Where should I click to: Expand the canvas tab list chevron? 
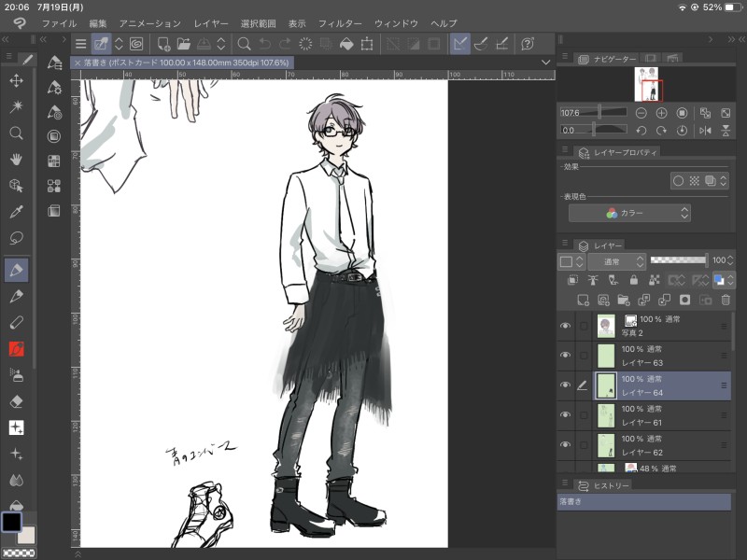pos(545,62)
